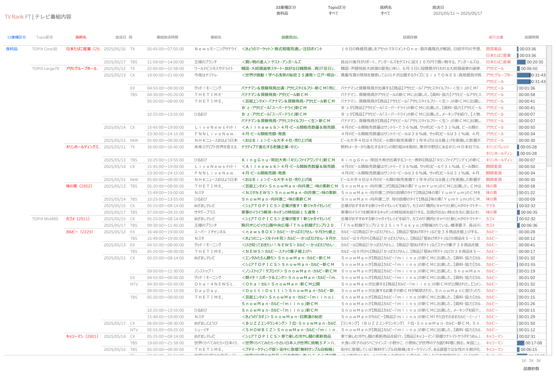Click the 話題時間 column header
Screen dimensions: 556x392
coord(531,37)
